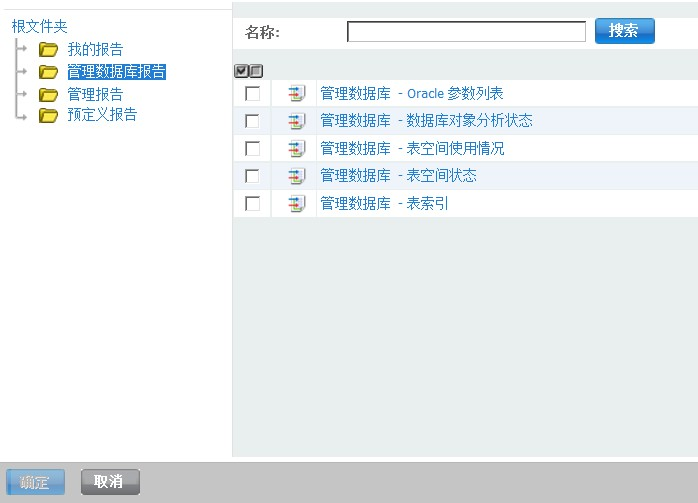Focus the 名称 search input field
This screenshot has height=503, width=698.
tap(466, 32)
